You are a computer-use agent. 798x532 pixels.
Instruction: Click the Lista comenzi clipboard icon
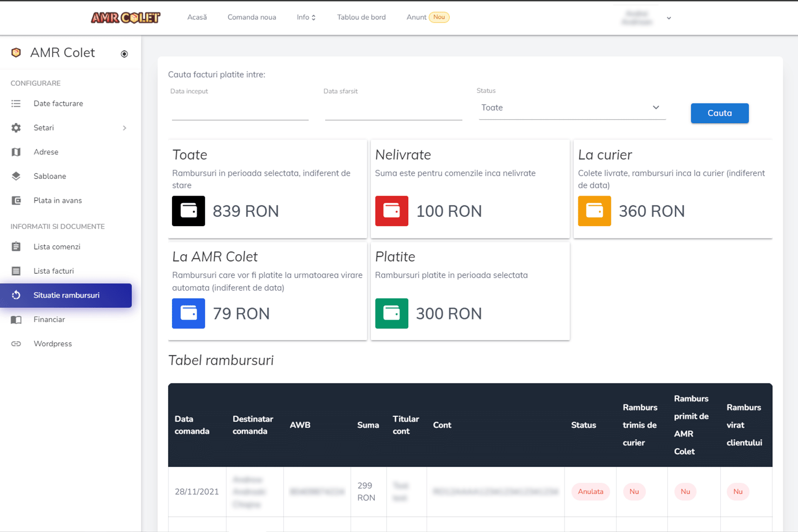point(16,247)
